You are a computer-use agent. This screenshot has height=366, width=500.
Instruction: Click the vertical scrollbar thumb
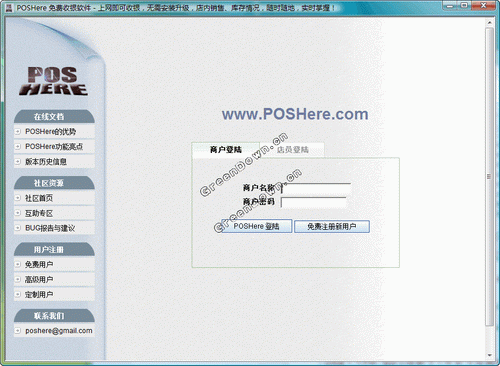click(x=489, y=177)
